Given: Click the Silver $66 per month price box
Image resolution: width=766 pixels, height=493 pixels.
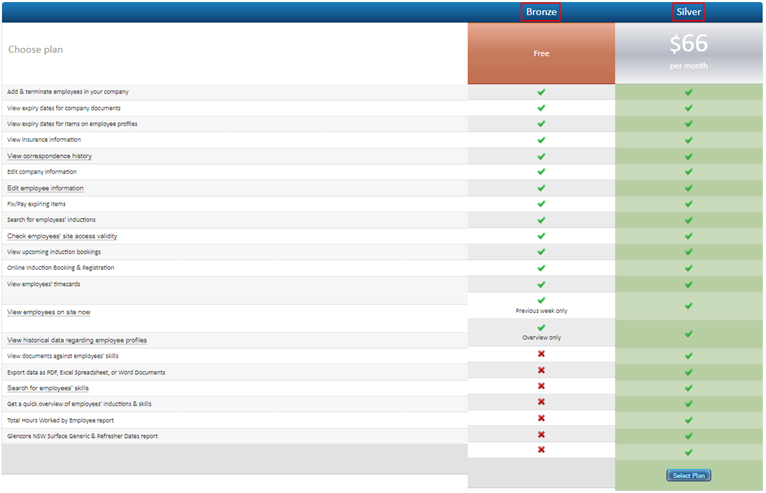Looking at the screenshot, I should click(x=688, y=53).
